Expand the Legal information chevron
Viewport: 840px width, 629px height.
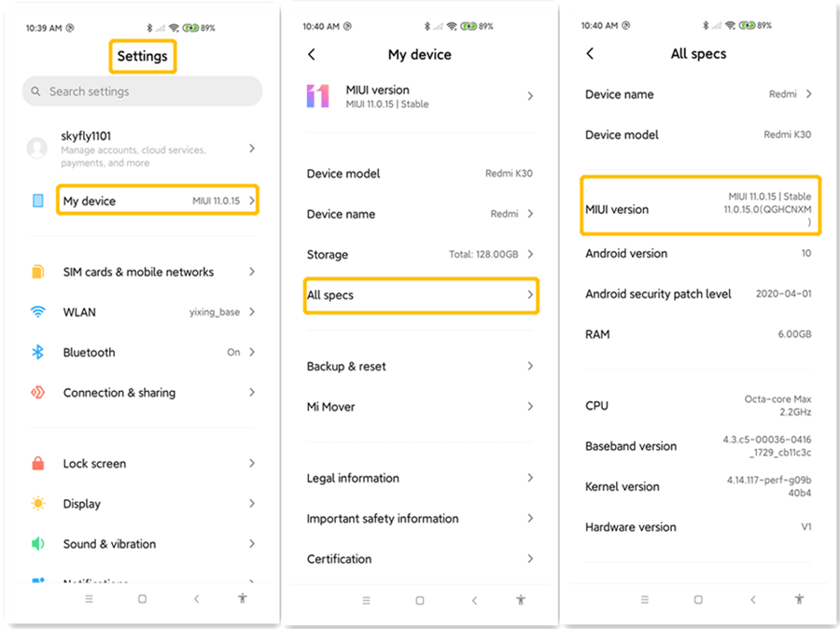[530, 478]
